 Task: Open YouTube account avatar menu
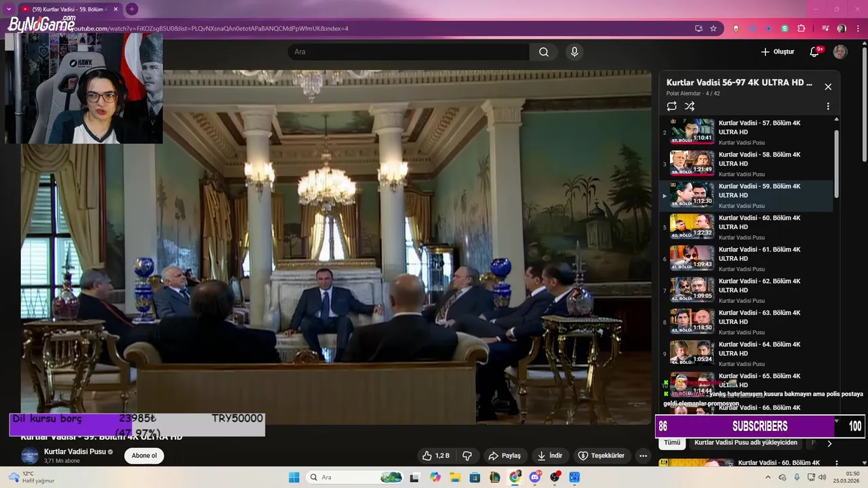pos(840,52)
